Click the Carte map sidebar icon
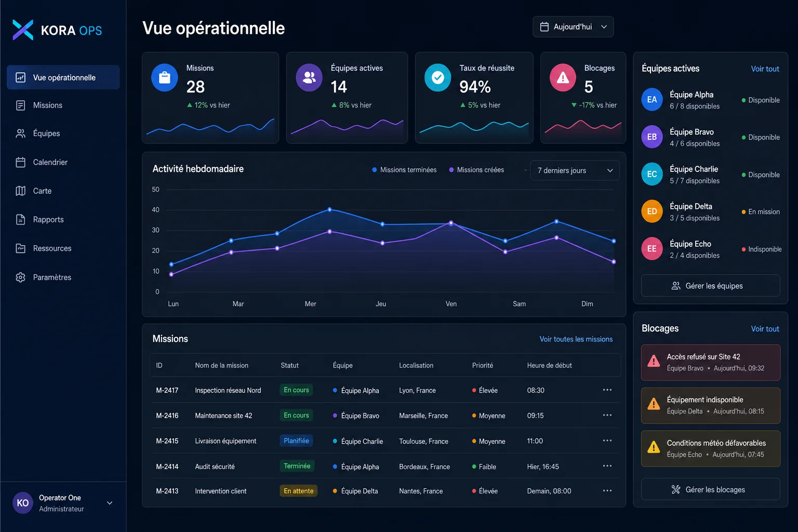The width and height of the screenshot is (798, 532). (20, 191)
